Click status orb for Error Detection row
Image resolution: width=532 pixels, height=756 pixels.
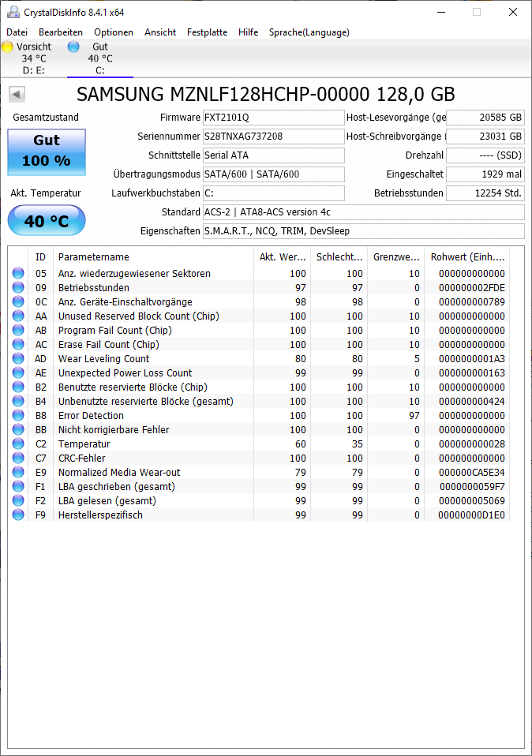[18, 416]
